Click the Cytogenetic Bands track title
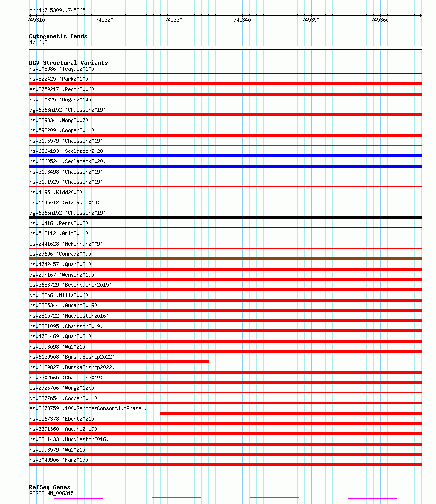This screenshot has height=504, width=436. 58,36
